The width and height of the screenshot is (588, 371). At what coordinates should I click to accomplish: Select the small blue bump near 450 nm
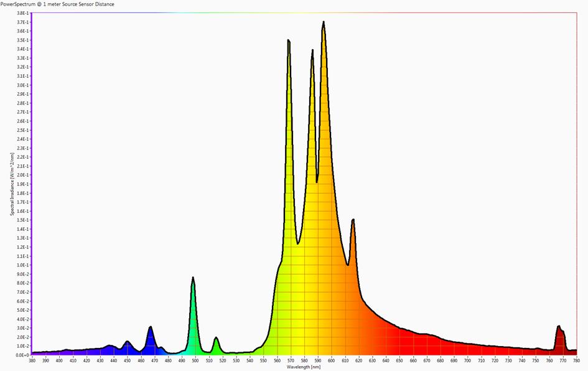[x=128, y=342]
